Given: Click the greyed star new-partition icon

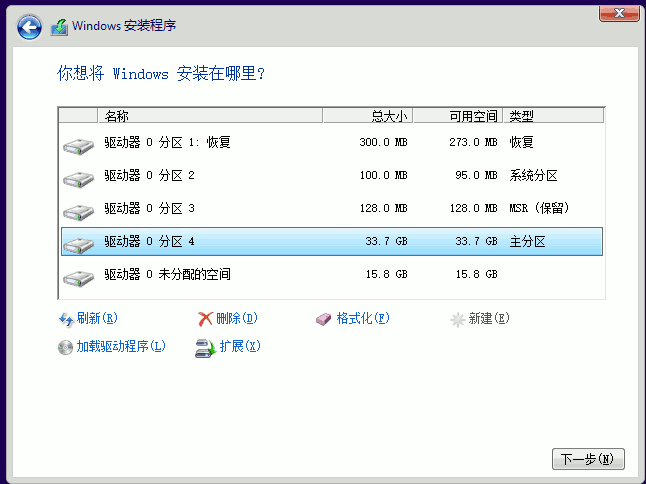Looking at the screenshot, I should [x=457, y=320].
